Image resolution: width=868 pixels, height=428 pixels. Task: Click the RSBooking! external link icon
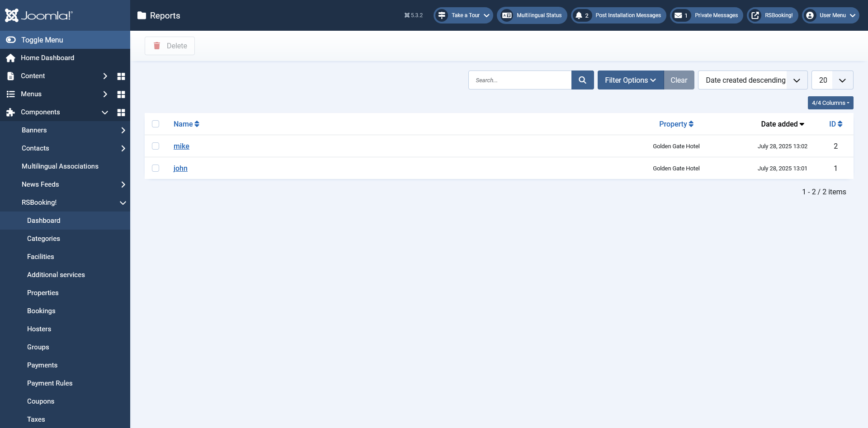(x=755, y=15)
